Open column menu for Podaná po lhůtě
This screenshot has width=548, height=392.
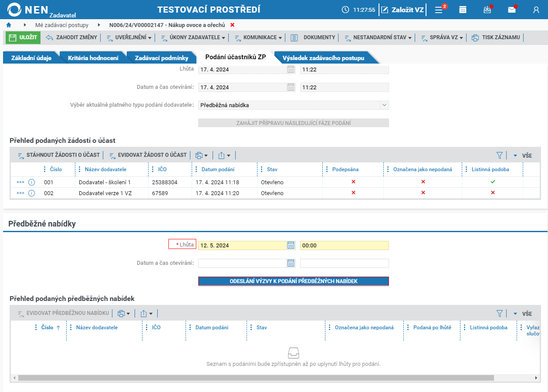pos(408,328)
